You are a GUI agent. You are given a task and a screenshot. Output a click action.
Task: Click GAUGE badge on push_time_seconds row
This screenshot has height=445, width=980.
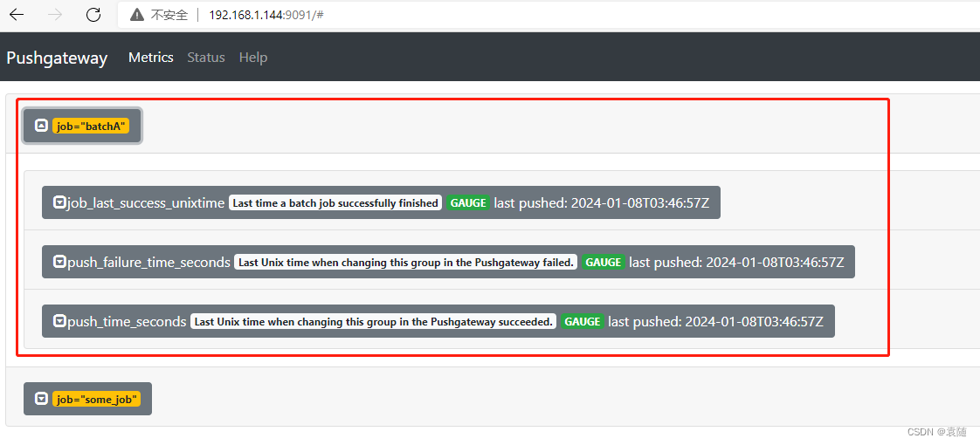coord(583,321)
